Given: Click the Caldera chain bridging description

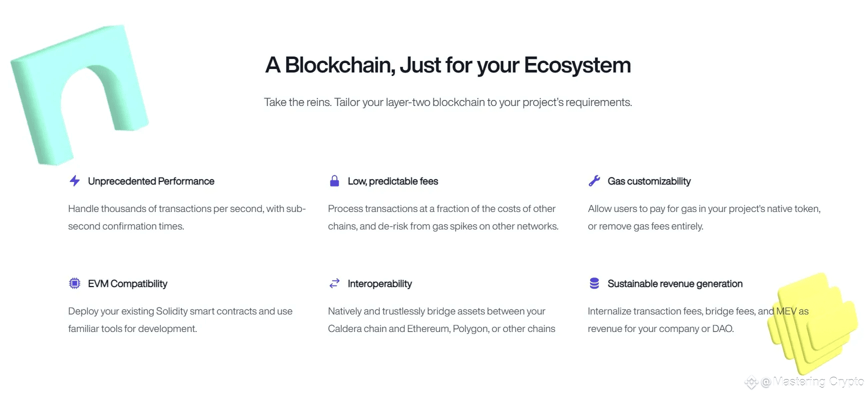Looking at the screenshot, I should 442,320.
